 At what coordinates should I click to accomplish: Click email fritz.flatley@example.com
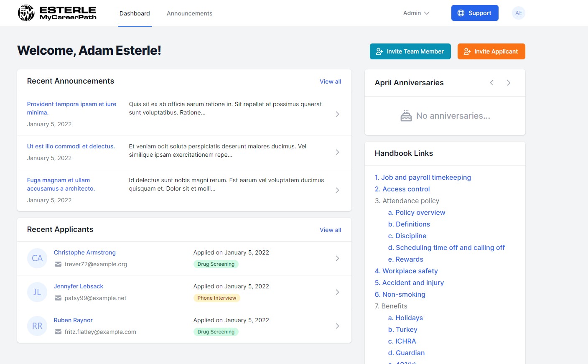coord(100,332)
